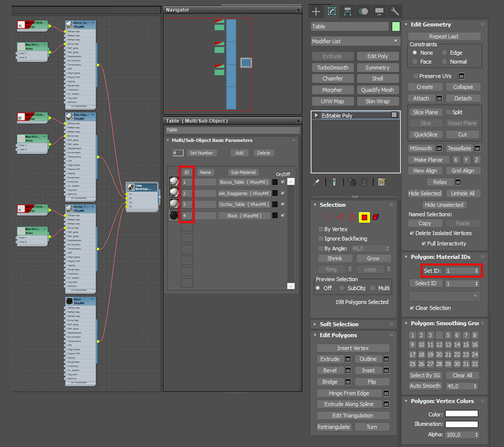Click the Grow selection button
Image resolution: width=504 pixels, height=447 pixels.
[373, 258]
